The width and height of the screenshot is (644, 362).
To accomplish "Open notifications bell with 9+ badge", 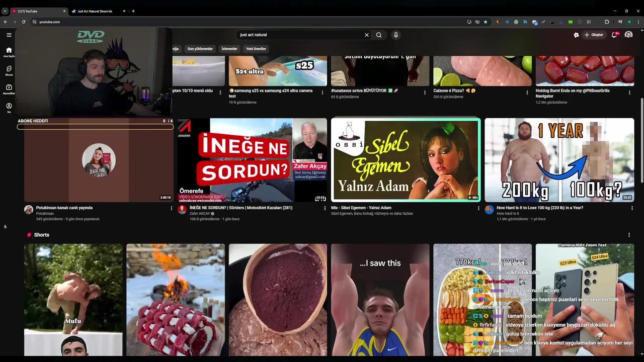I will tap(614, 35).
